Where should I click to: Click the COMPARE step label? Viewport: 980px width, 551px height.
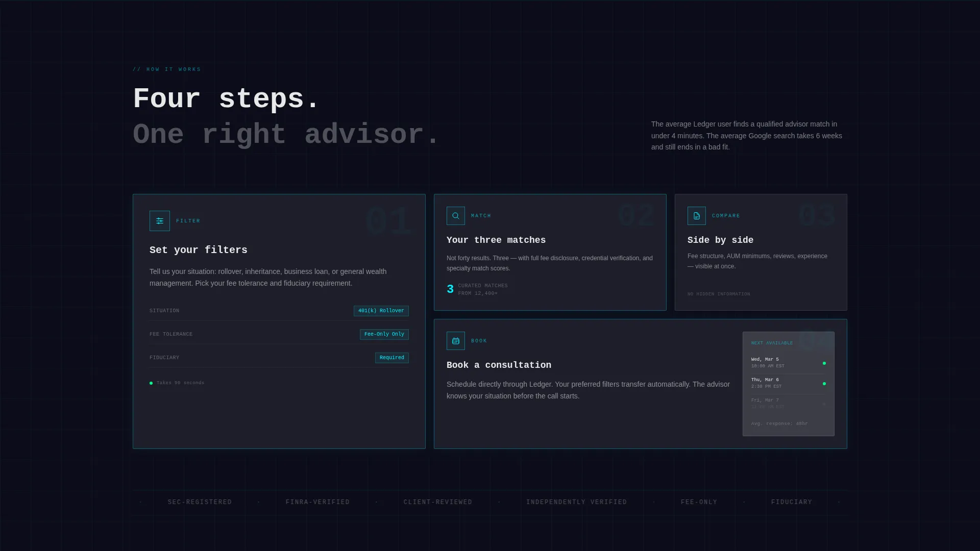coord(726,216)
